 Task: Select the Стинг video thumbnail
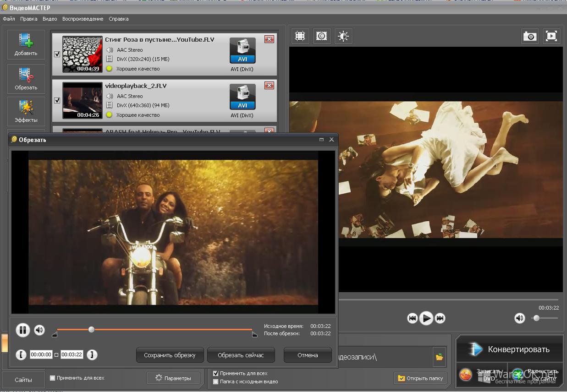(x=83, y=54)
